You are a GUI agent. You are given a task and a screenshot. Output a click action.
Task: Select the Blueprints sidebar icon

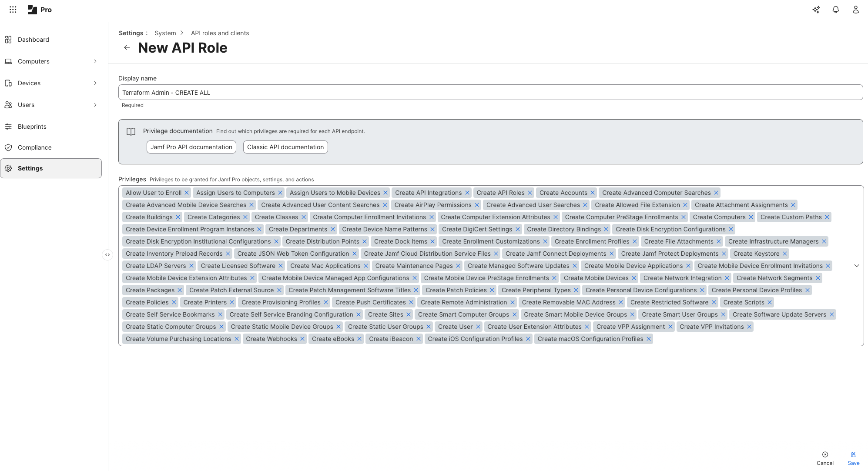[x=8, y=127]
